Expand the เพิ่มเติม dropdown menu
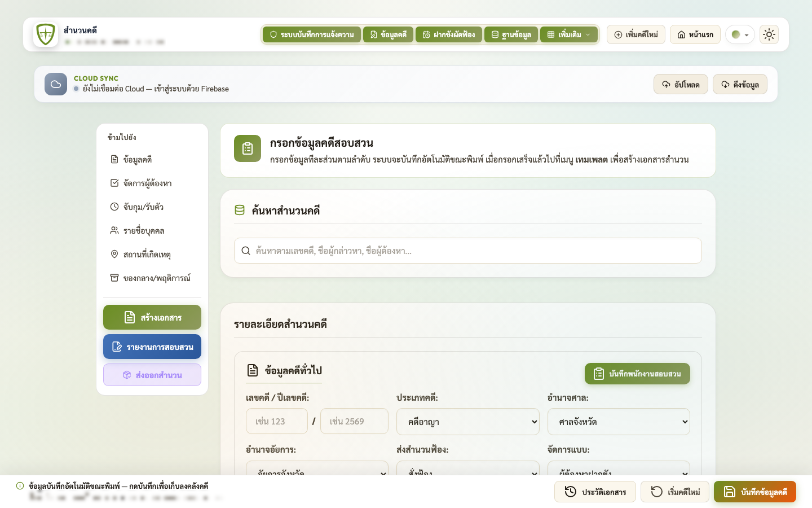The width and height of the screenshot is (812, 508). point(569,34)
